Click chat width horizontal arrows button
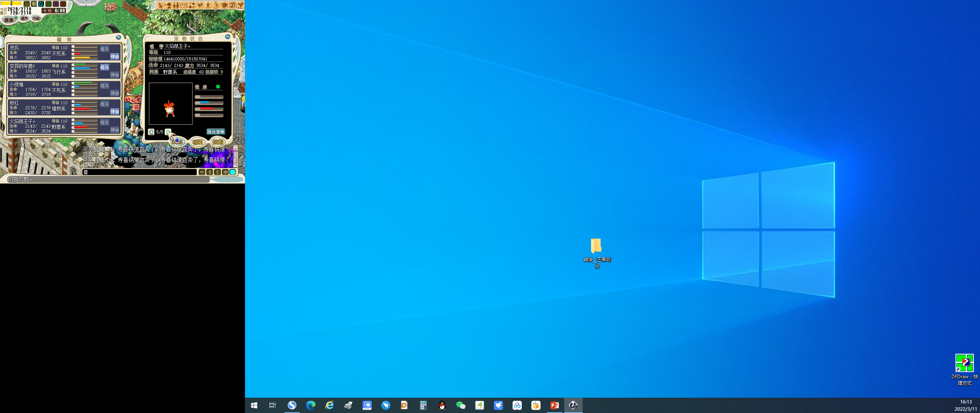This screenshot has width=980, height=413. [202, 172]
